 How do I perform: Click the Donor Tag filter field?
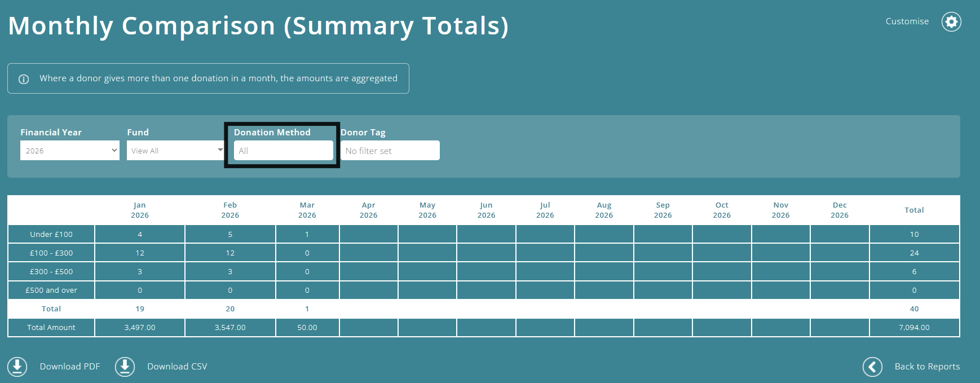click(x=390, y=151)
